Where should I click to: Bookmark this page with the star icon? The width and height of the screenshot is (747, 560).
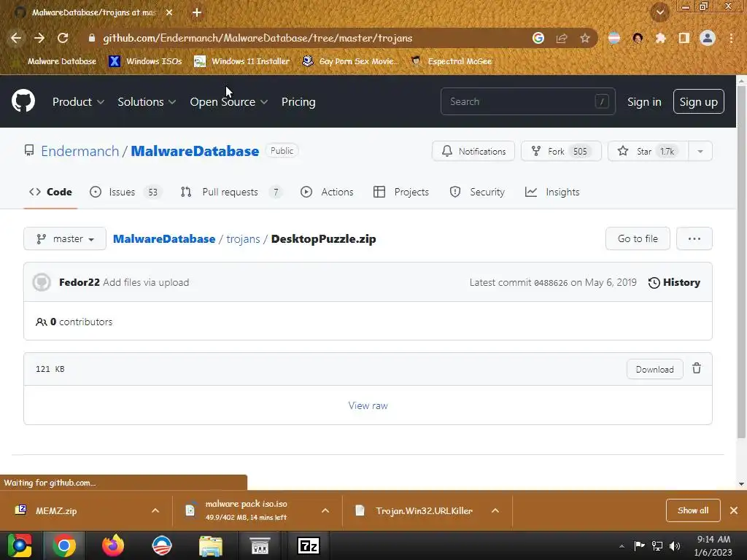585,38
